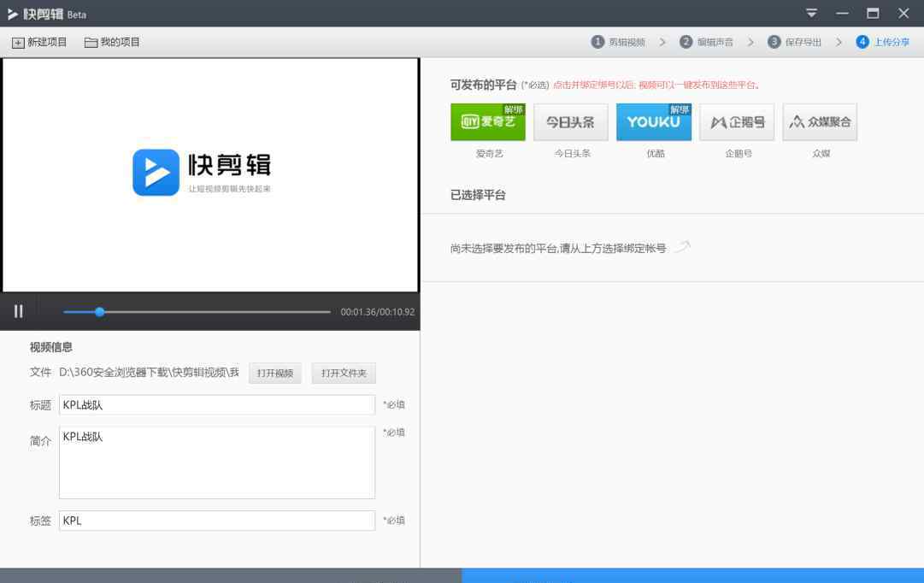Click the 众媒 label under 众媒聚合
The image size is (924, 583).
click(821, 153)
